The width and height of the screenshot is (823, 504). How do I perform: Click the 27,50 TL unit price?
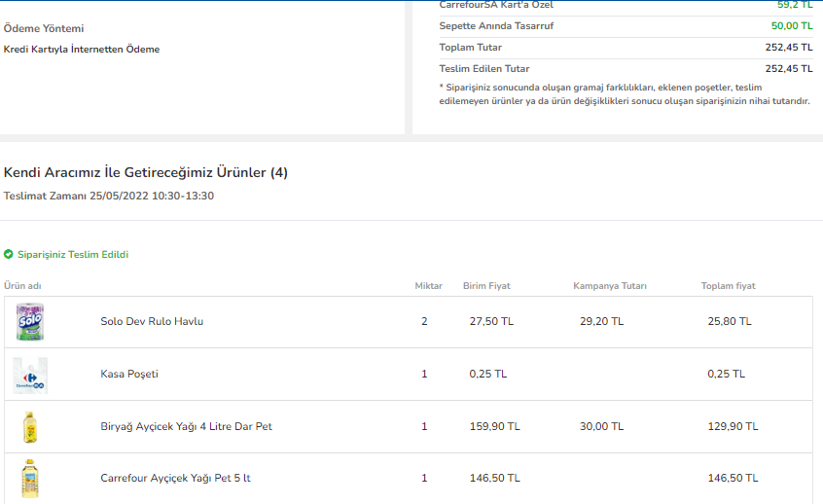click(491, 321)
